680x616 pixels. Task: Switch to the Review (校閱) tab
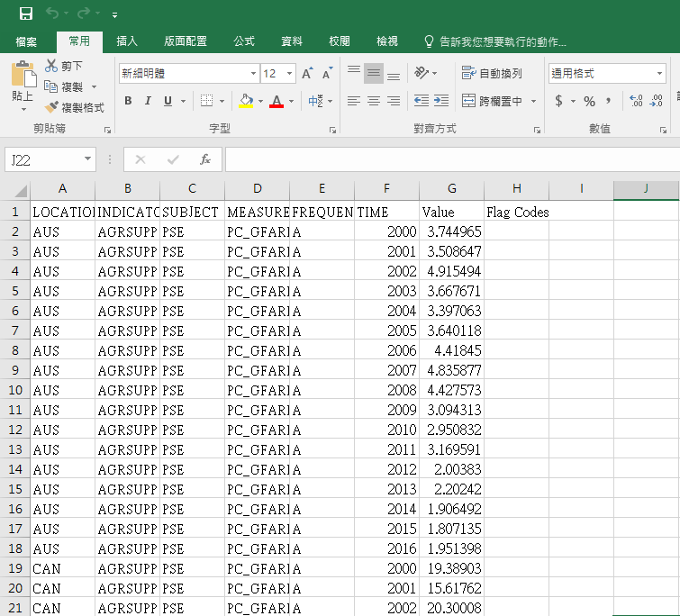[x=340, y=41]
